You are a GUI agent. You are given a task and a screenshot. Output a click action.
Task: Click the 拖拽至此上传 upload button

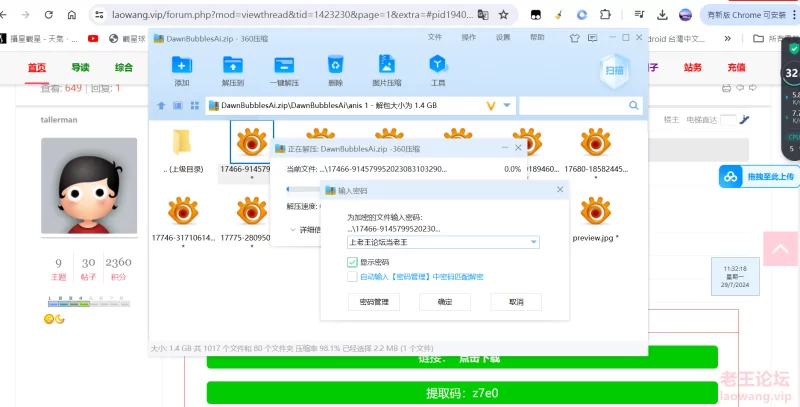759,176
